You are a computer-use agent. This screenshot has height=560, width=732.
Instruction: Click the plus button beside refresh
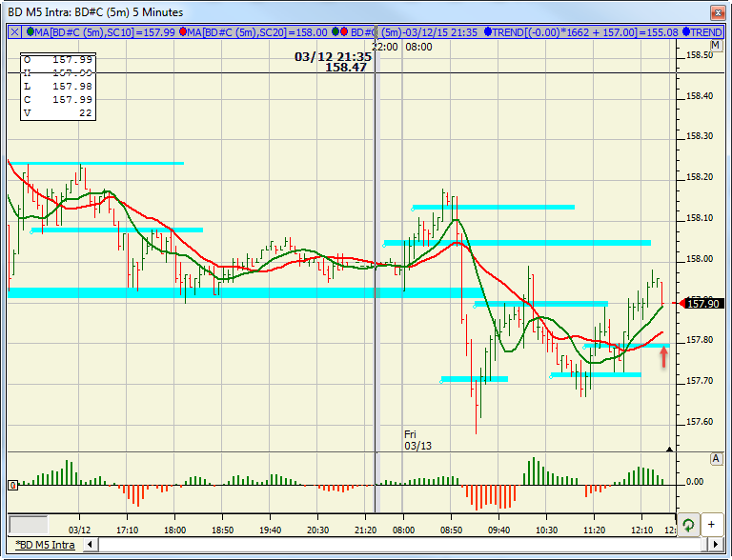tap(711, 525)
